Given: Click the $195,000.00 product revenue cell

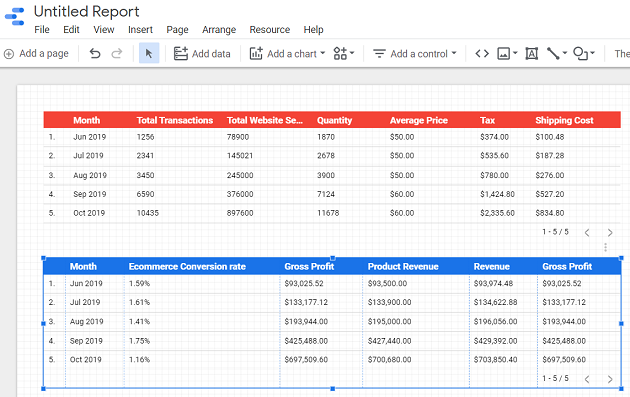Looking at the screenshot, I should click(x=389, y=321).
